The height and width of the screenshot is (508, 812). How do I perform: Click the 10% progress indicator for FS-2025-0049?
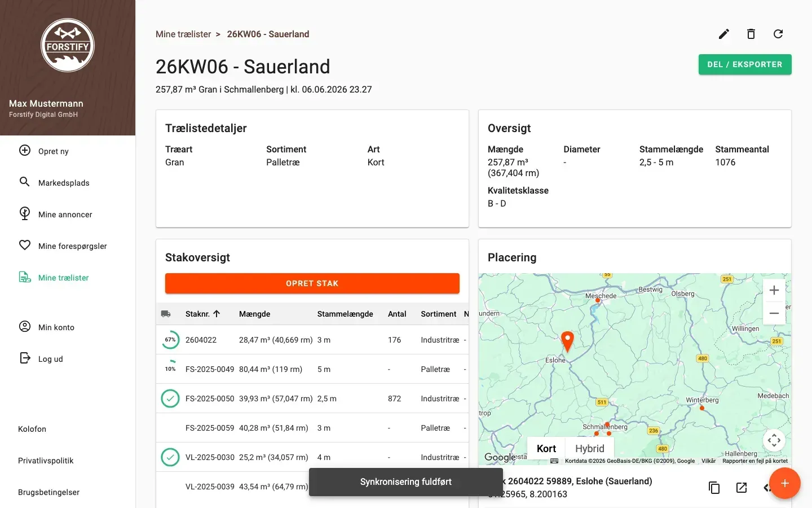170,369
